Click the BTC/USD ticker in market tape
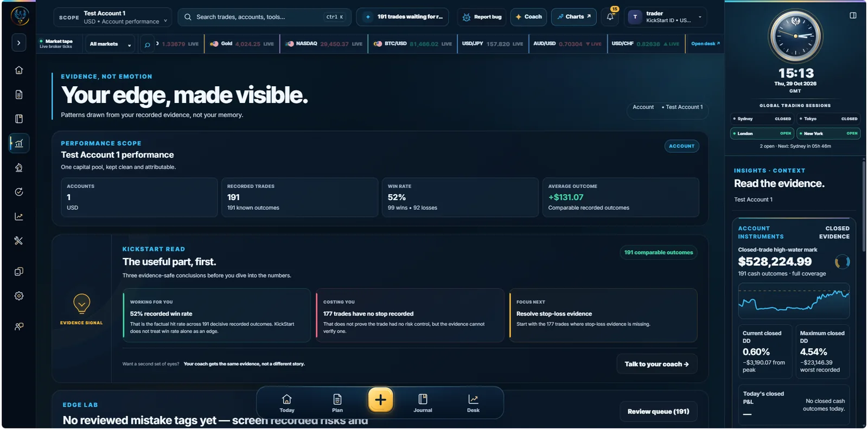Screen dimensions: 868x430 pos(413,44)
